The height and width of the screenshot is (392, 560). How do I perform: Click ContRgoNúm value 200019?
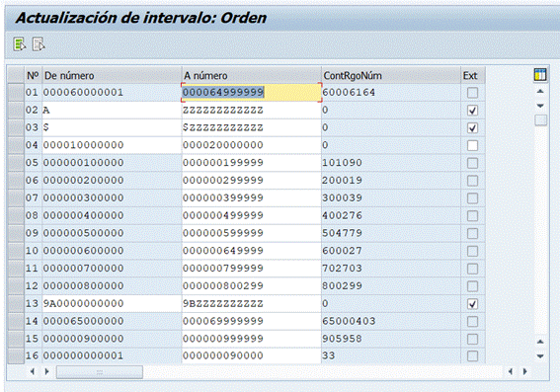(x=342, y=181)
